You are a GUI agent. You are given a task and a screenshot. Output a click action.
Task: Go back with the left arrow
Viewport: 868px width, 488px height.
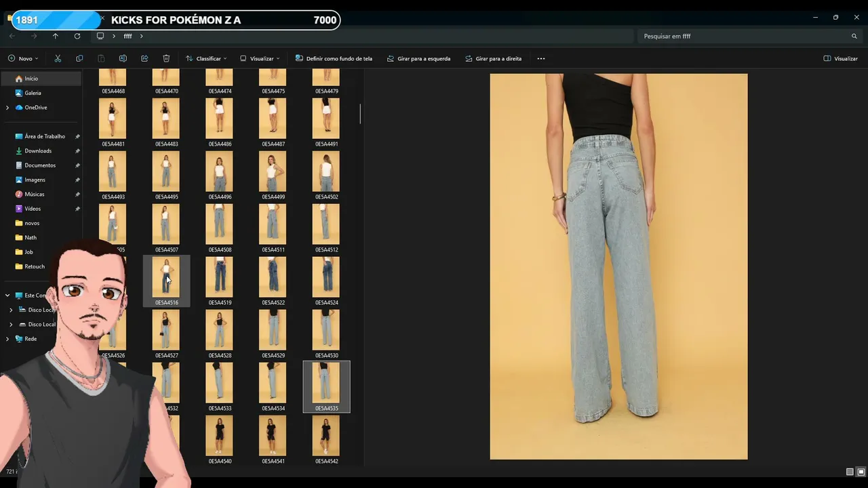[x=12, y=36]
